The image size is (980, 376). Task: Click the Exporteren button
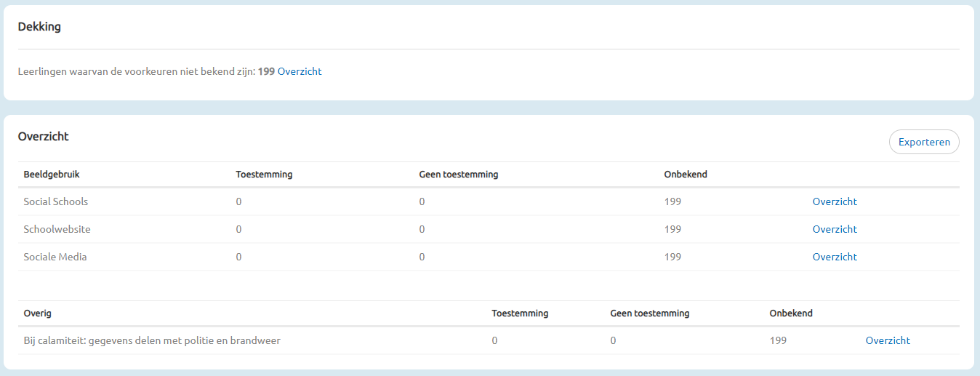click(x=924, y=142)
